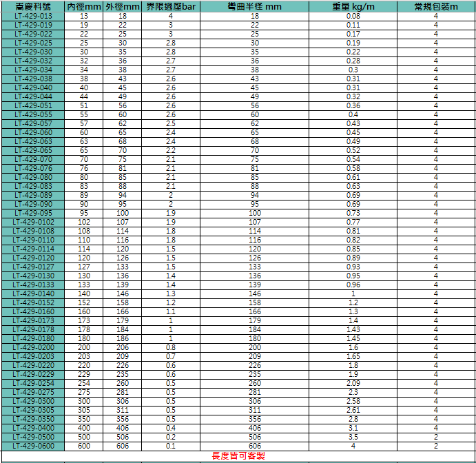Select weight value 2.09 in LT-429-0254 row
This screenshot has height=463, width=476.
pos(353,383)
